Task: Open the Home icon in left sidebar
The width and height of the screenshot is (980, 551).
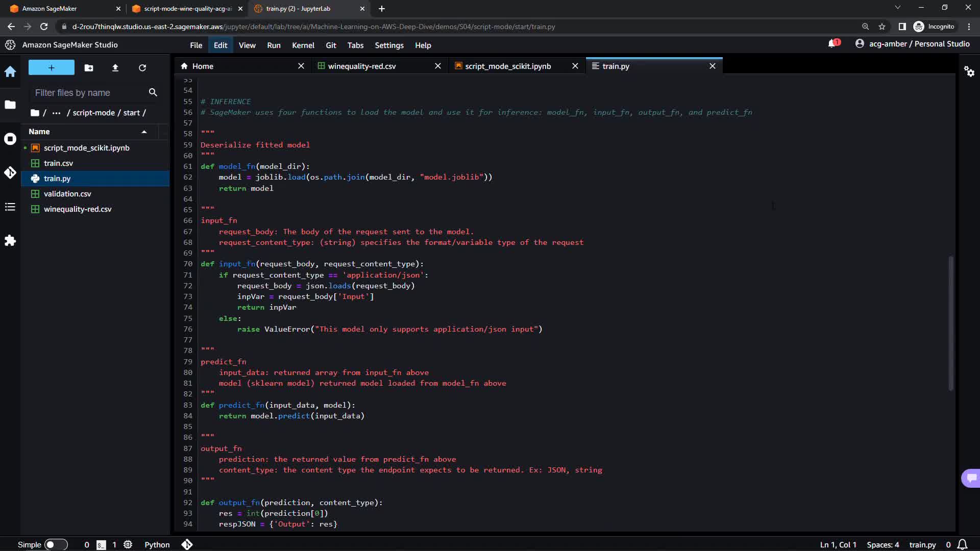Action: (x=10, y=72)
